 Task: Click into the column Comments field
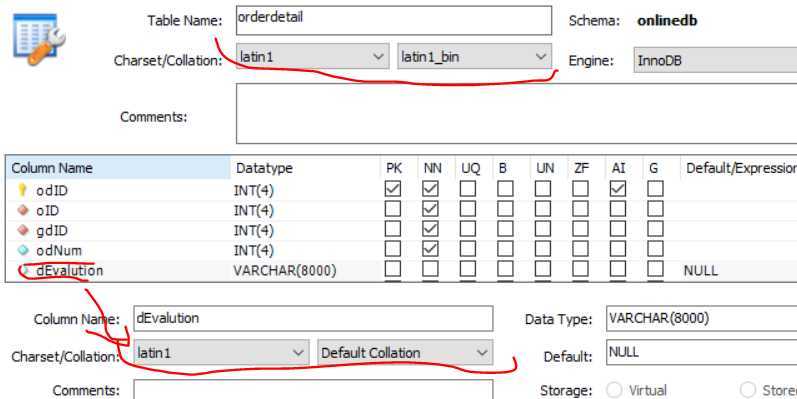click(x=313, y=390)
